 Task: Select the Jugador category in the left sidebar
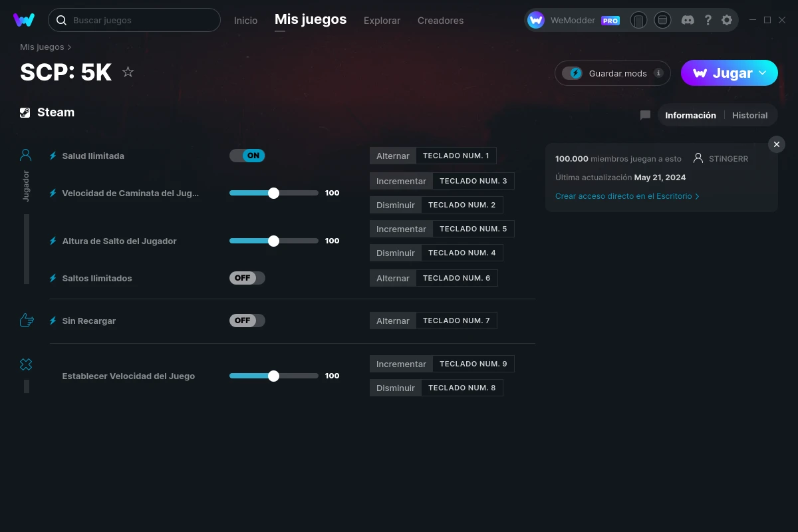tap(25, 154)
